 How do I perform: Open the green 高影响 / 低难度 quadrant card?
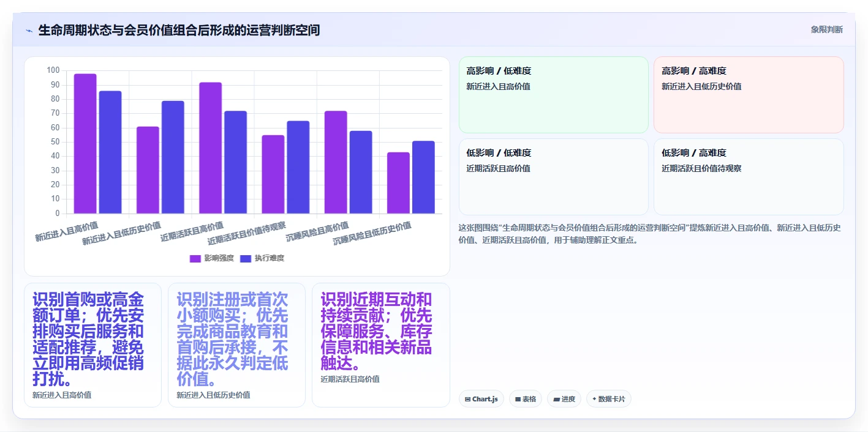click(x=553, y=95)
